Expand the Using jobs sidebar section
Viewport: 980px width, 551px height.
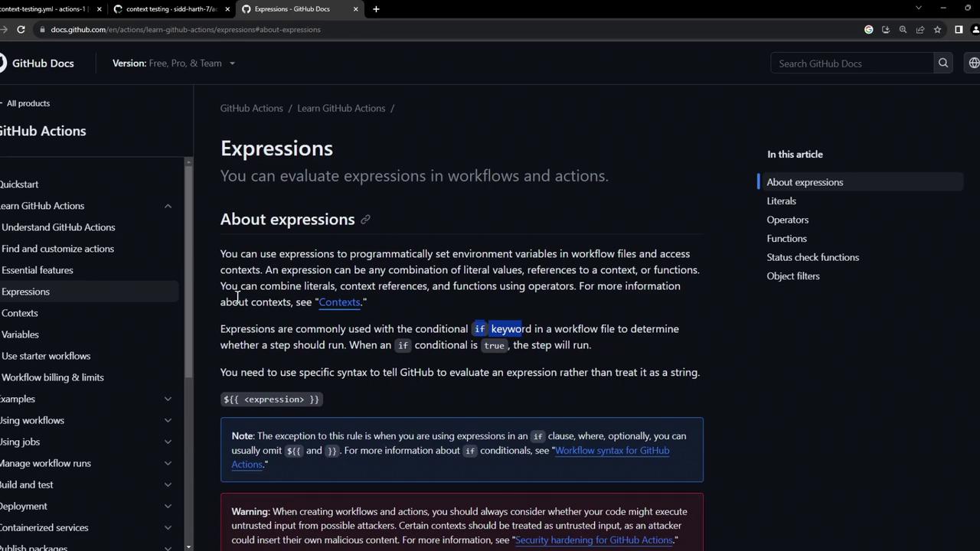click(x=168, y=442)
